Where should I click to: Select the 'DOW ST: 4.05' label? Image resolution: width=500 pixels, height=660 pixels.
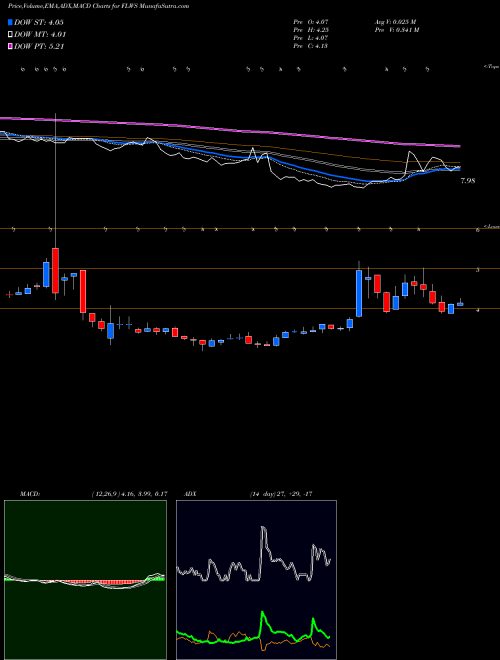pos(39,23)
